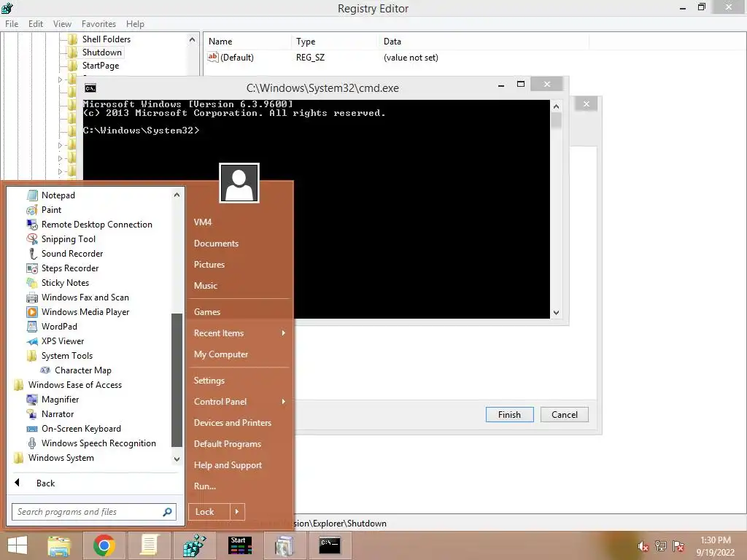
Task: Go Back in the programs list
Action: pyautogui.click(x=45, y=483)
